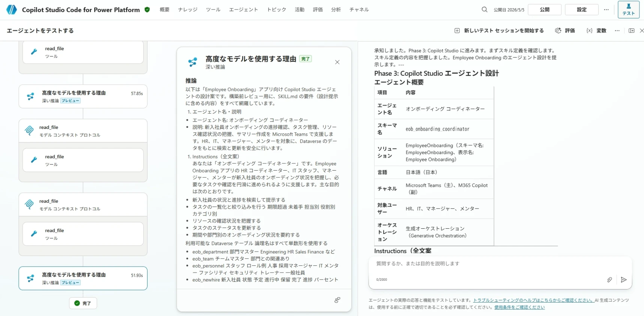Image resolution: width=644 pixels, height=316 pixels.
Task: Select the チャネル tab
Action: tap(359, 10)
